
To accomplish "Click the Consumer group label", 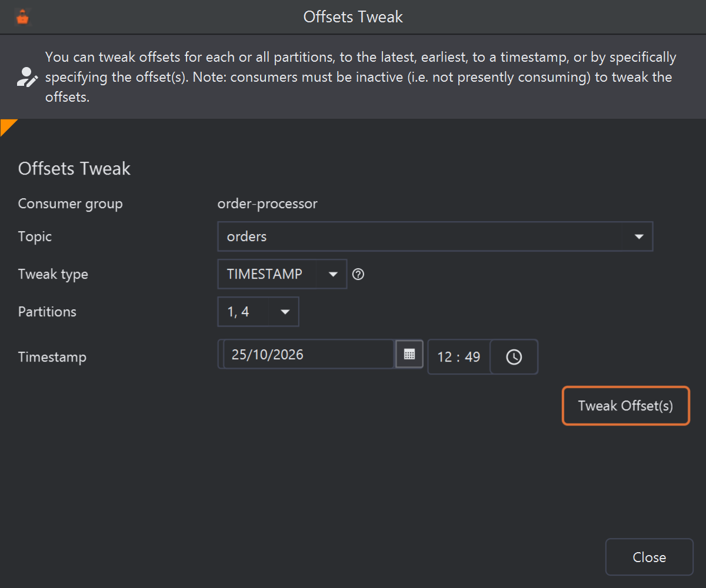I will click(x=71, y=204).
